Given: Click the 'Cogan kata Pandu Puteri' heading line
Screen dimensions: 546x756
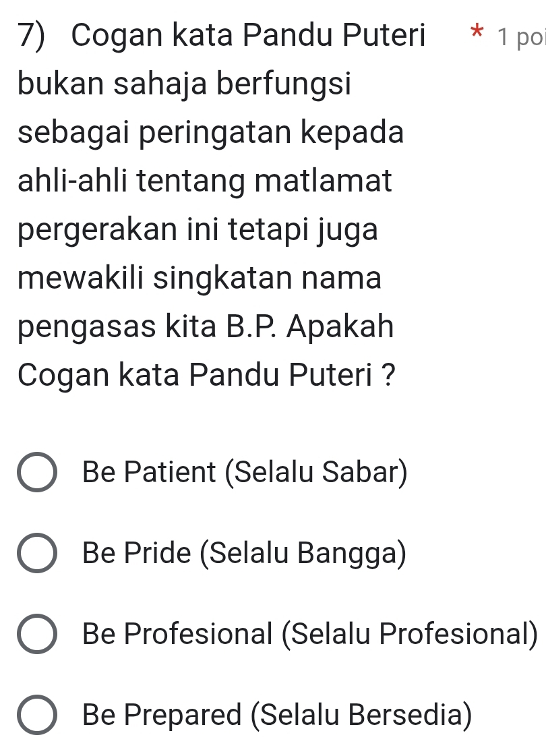Looking at the screenshot, I should click(x=248, y=36).
